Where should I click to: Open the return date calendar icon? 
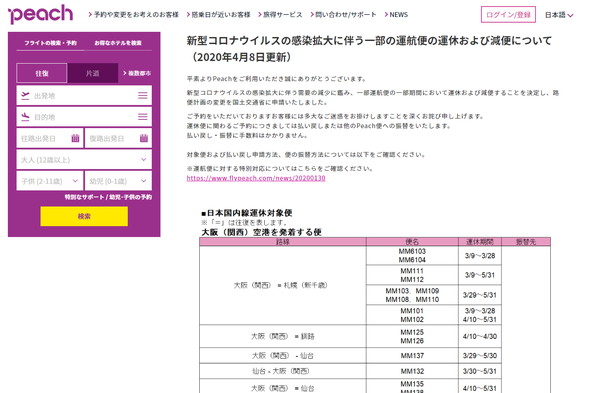144,138
